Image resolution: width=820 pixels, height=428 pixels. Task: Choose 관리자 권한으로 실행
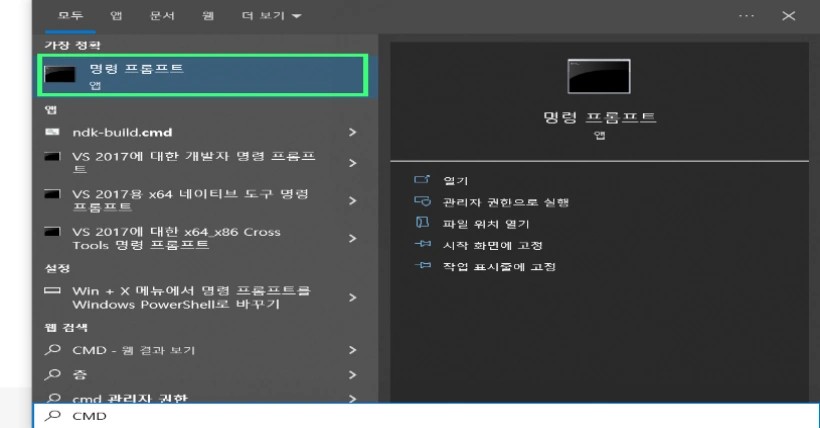506,202
